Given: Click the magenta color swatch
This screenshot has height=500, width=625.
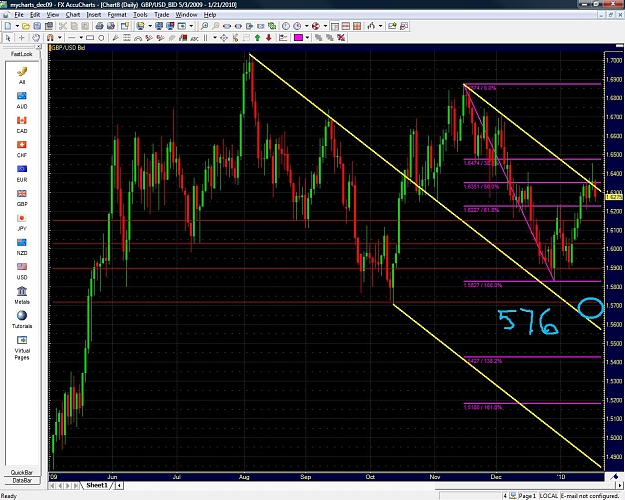Looking at the screenshot, I should click(x=298, y=37).
